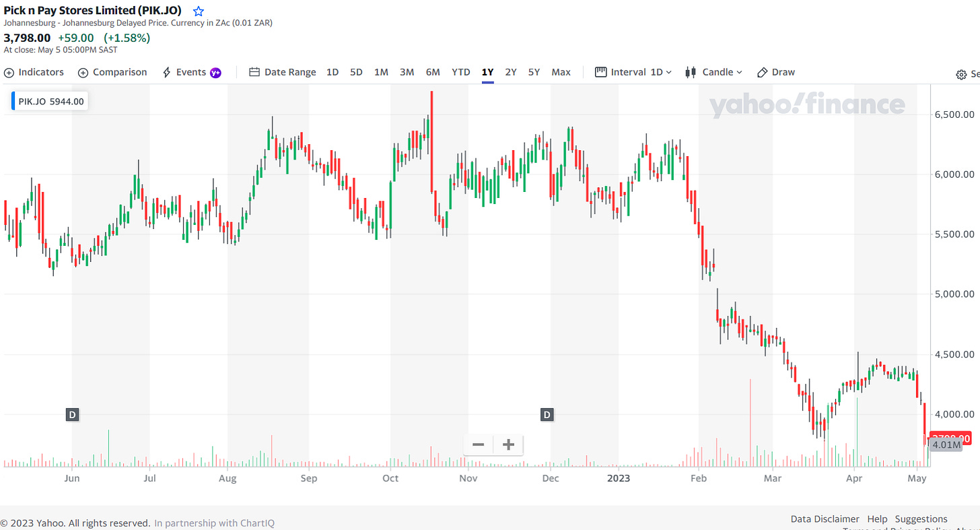
Task: Open the Date Range picker
Action: coord(282,72)
